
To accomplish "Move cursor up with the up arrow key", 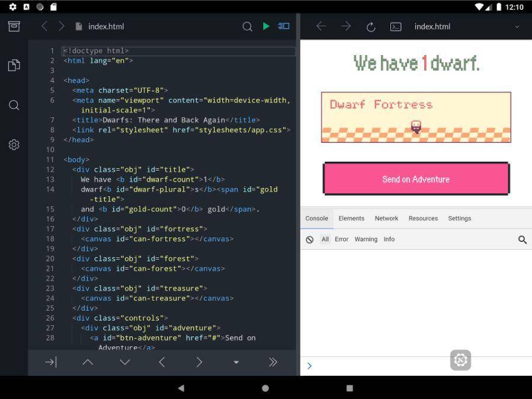I will point(88,362).
